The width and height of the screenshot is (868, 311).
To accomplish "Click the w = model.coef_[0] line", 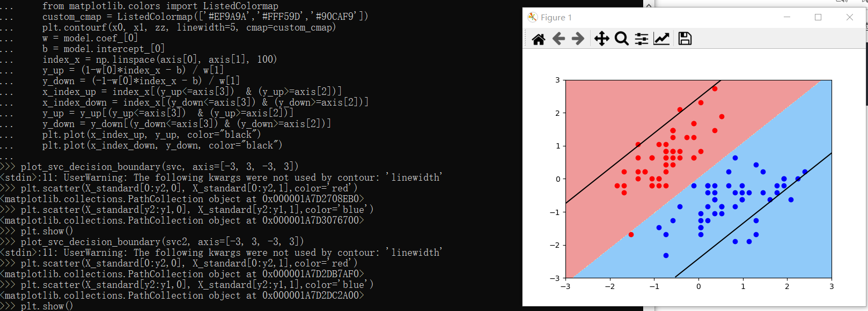I will coord(90,38).
